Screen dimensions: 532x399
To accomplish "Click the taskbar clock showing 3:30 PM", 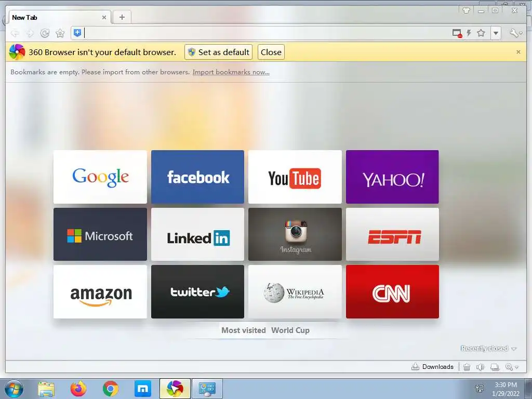I will click(506, 389).
